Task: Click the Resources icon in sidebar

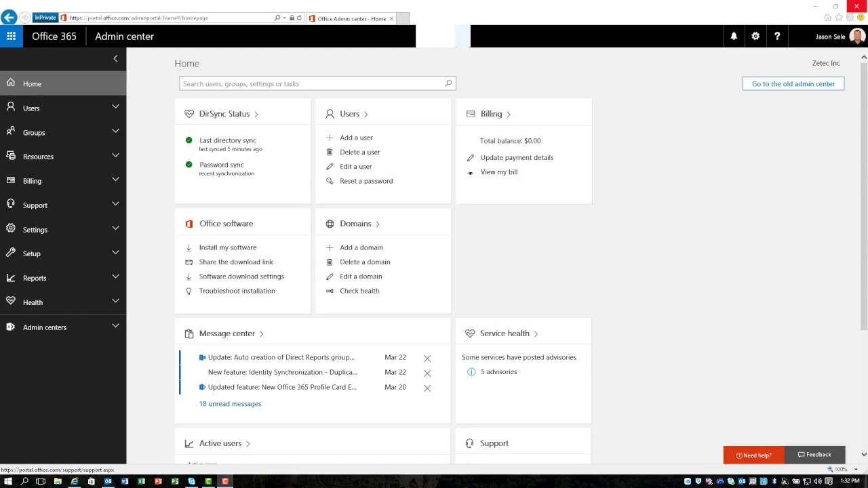Action: (11, 156)
